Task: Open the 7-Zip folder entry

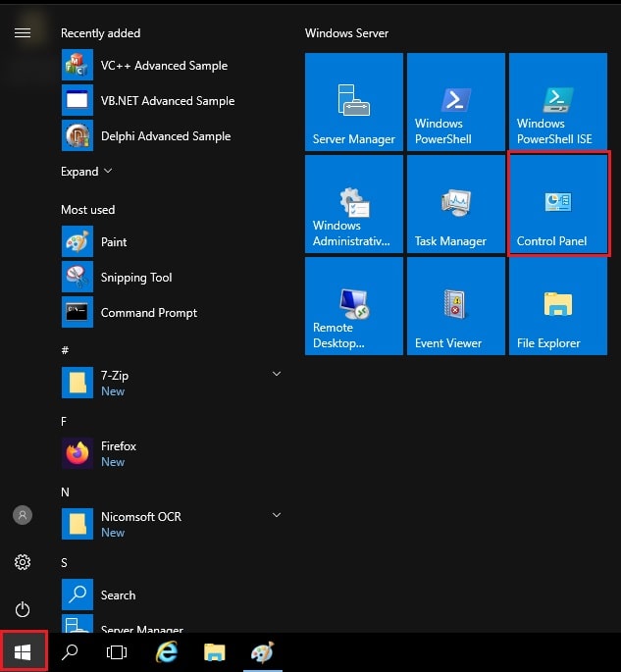Action: click(x=172, y=383)
